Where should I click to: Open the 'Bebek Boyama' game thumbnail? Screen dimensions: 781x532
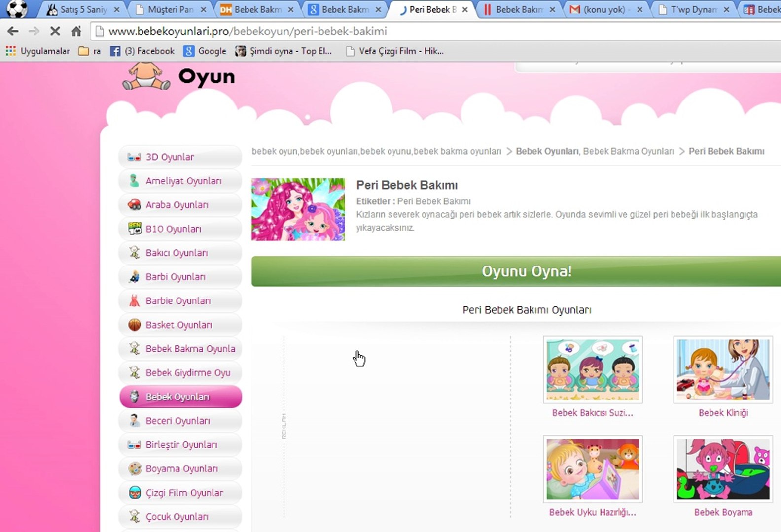click(x=723, y=469)
